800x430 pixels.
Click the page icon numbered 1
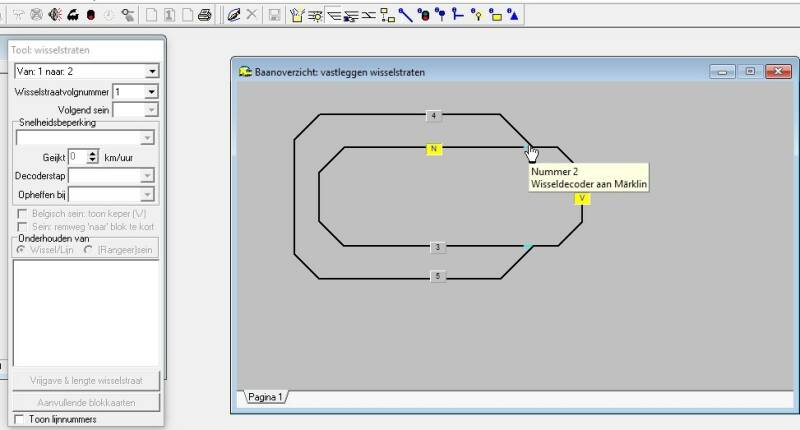pos(169,15)
